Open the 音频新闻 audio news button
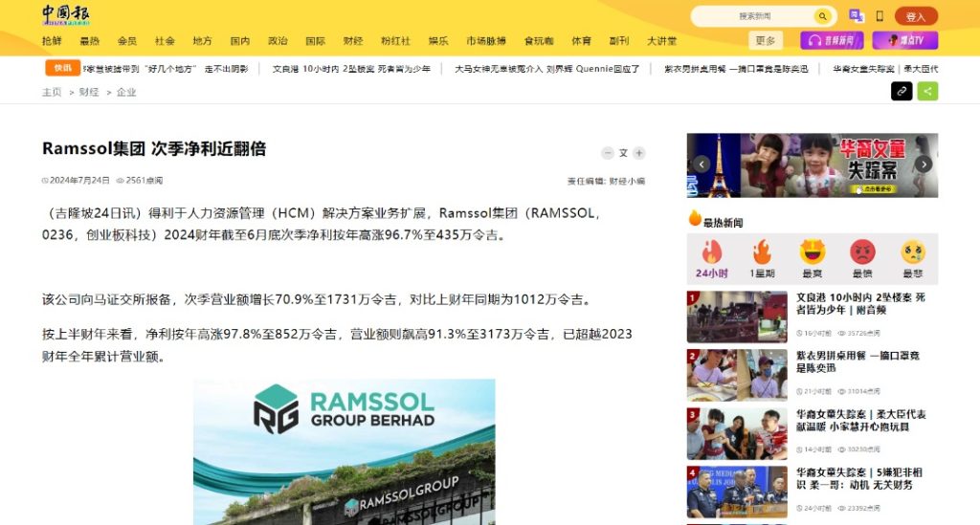The width and height of the screenshot is (980, 525). click(832, 41)
